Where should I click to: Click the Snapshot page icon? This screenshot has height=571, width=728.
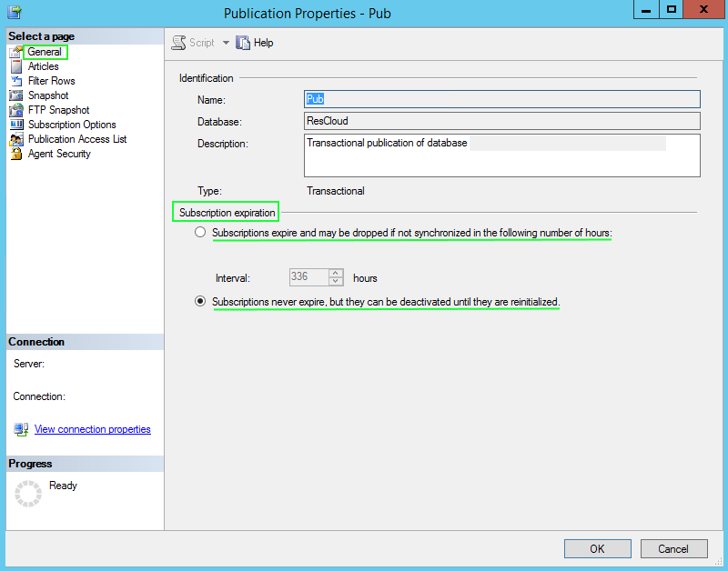coord(15,95)
